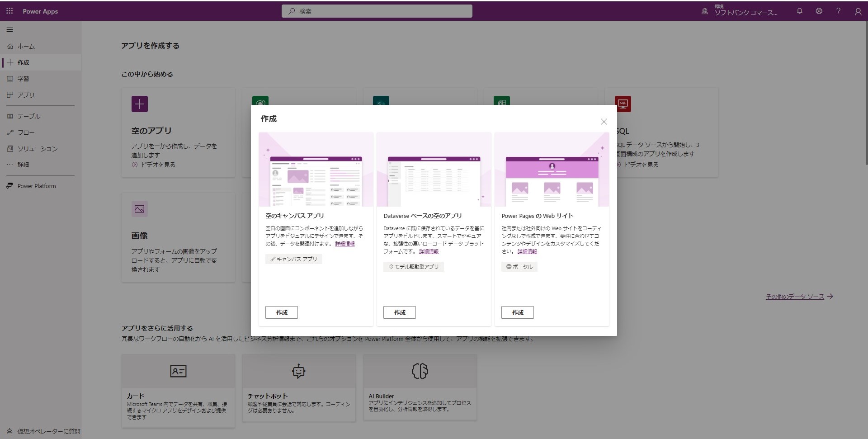Close the 作成 dialog
Image resolution: width=868 pixels, height=439 pixels.
coord(604,122)
